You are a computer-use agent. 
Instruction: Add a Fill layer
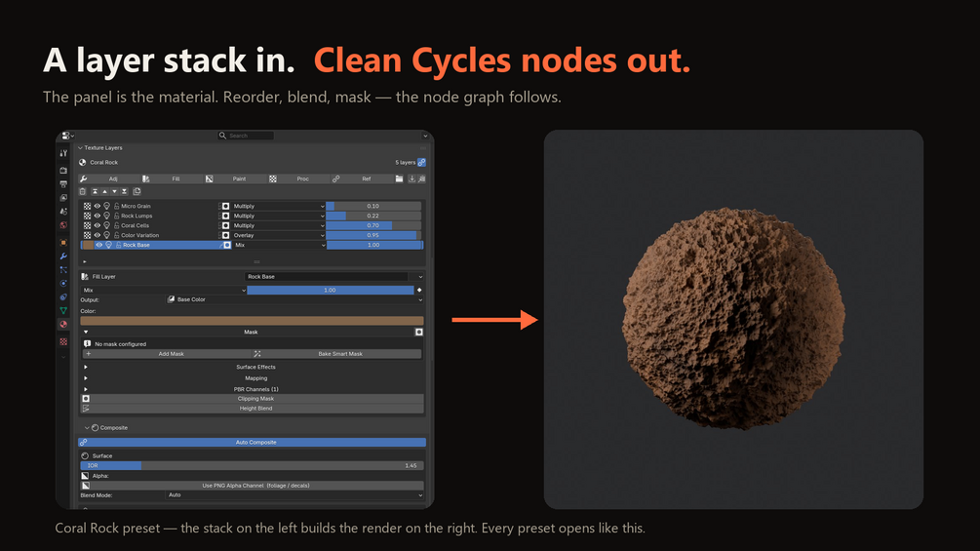point(172,178)
